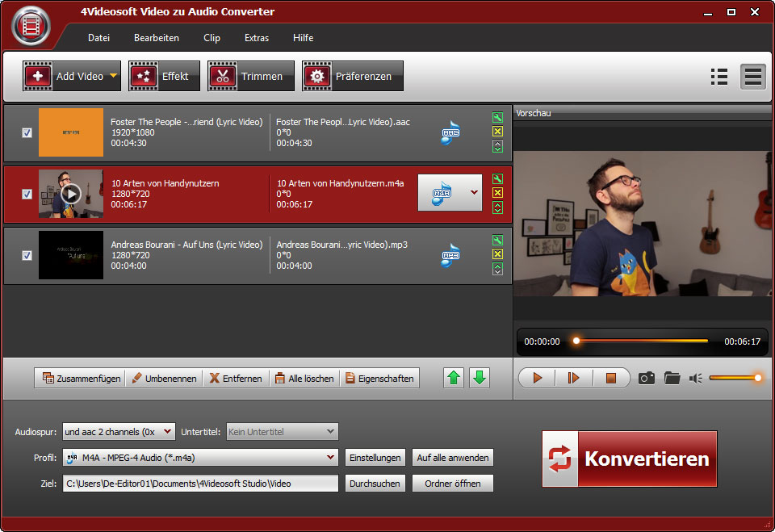This screenshot has height=532, width=775.
Task: Move selected item up with green arrow
Action: point(454,379)
